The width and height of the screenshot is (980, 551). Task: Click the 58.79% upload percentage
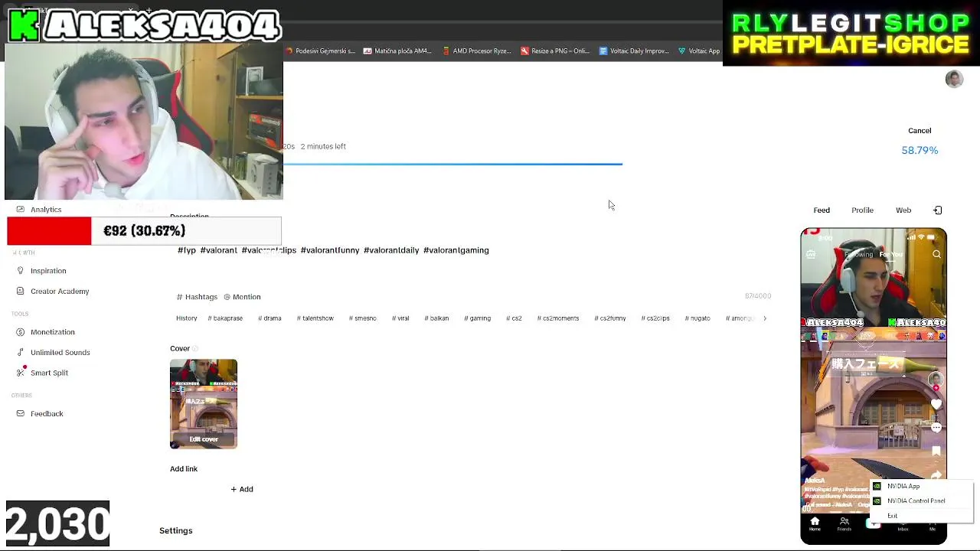tap(920, 150)
